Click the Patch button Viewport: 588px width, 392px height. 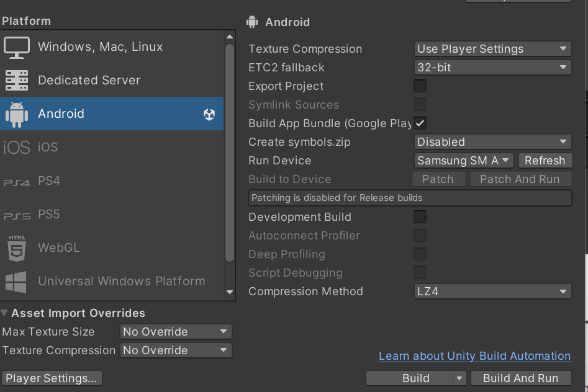point(438,179)
